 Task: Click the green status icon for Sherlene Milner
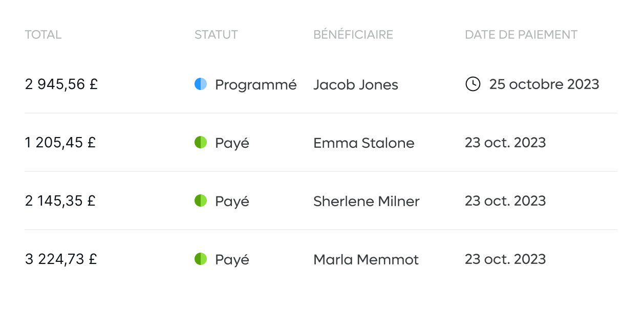pos(201,200)
